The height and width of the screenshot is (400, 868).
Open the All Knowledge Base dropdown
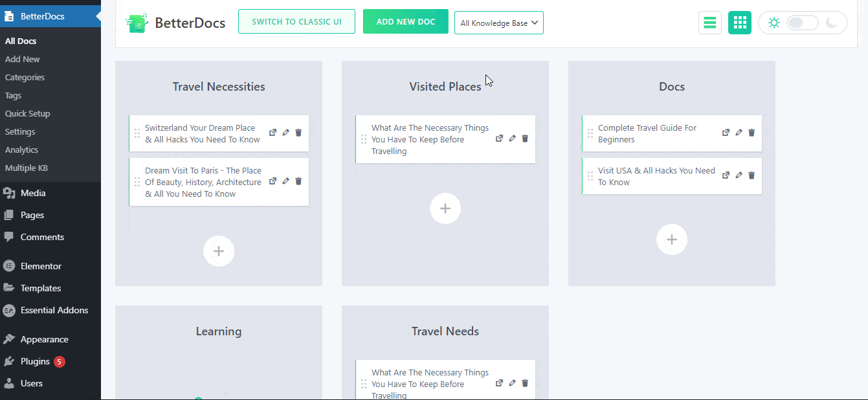[499, 23]
